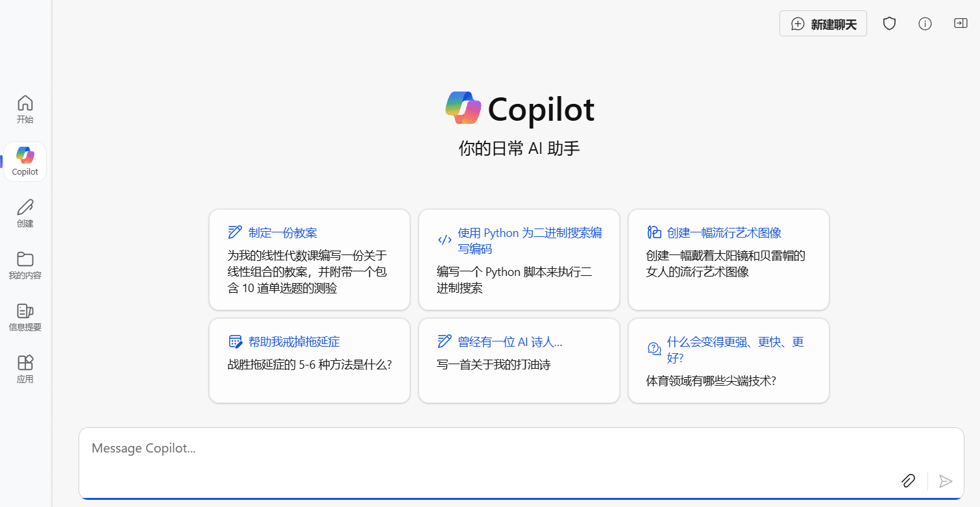The height and width of the screenshot is (507, 980).
Task: Select the 创建一幅流行艺术图像 suggestion card
Action: [x=729, y=260]
